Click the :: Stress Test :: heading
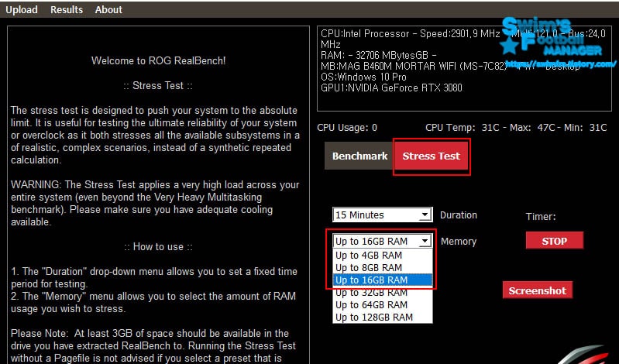Image resolution: width=619 pixels, height=364 pixels. click(x=158, y=86)
